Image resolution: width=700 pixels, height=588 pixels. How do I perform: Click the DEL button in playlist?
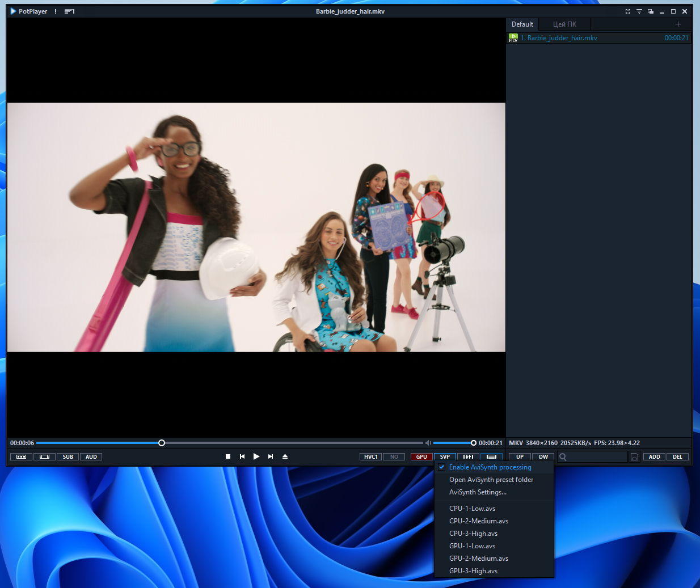point(677,456)
